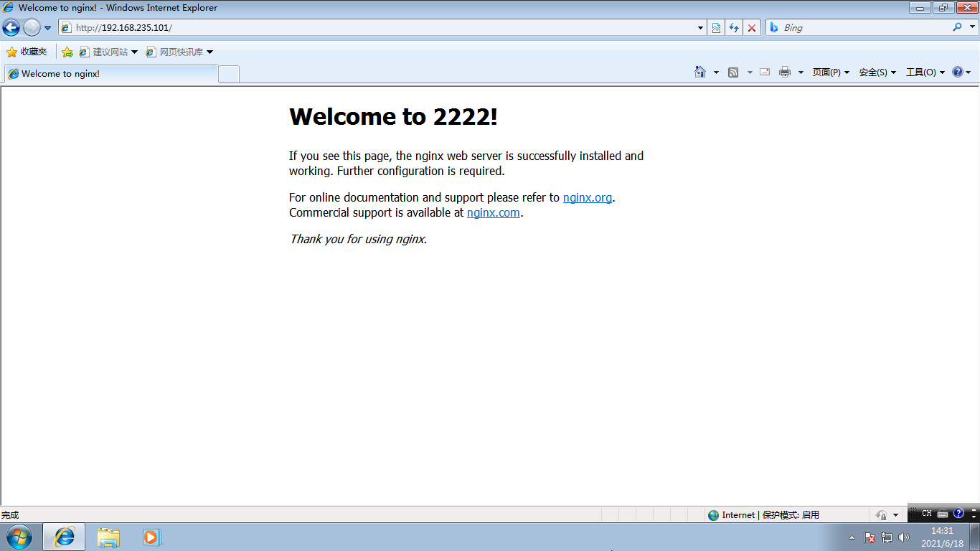Print the page with the printer icon
Image resolution: width=980 pixels, height=551 pixels.
pos(785,72)
